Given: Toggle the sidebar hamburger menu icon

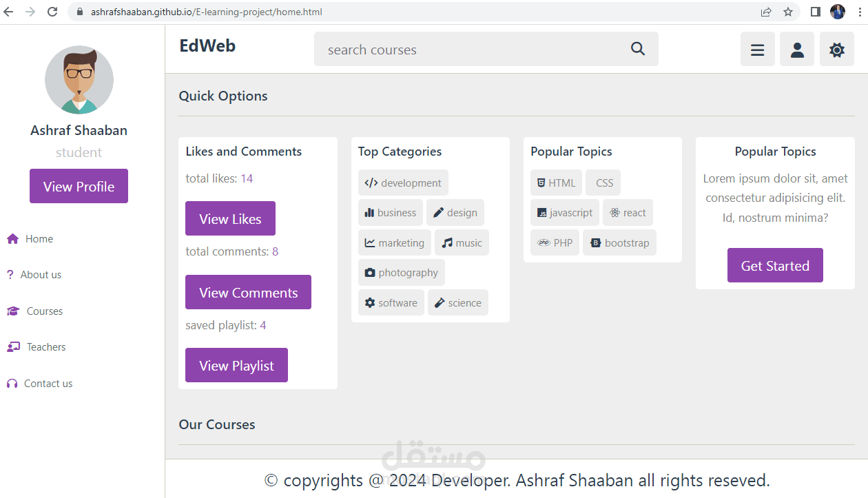Looking at the screenshot, I should coord(757,50).
